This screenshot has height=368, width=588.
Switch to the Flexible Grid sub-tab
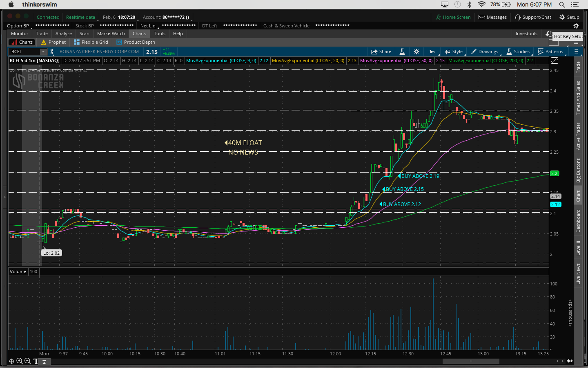(91, 42)
